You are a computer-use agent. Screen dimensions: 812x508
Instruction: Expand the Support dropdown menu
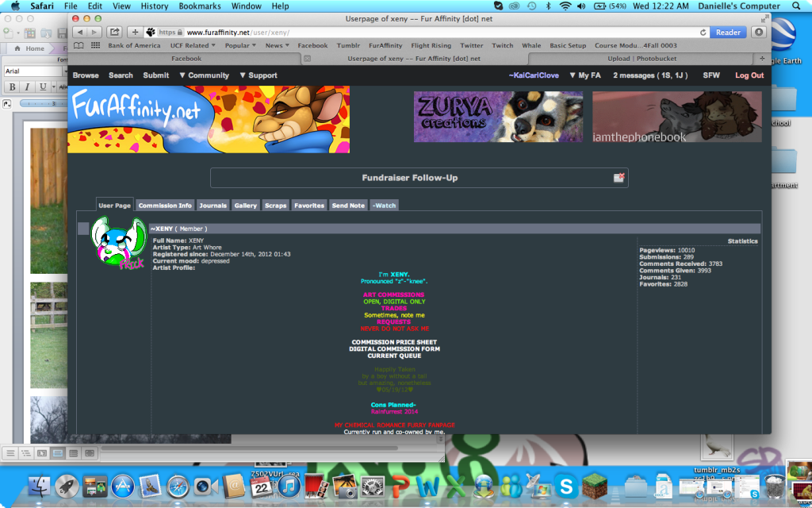pyautogui.click(x=259, y=75)
